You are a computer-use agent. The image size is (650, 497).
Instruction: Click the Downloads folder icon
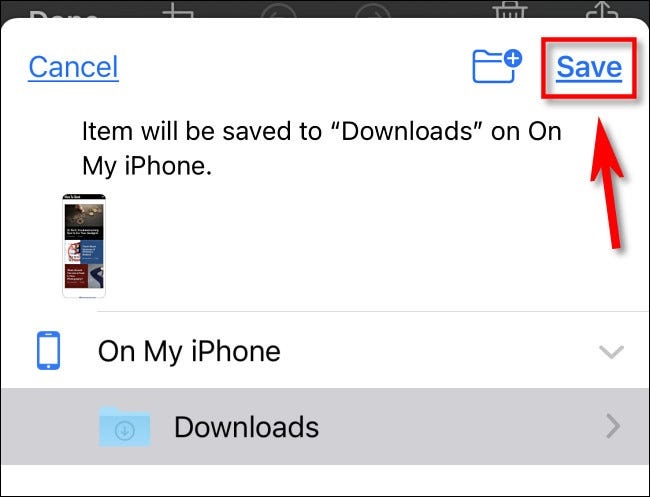pyautogui.click(x=124, y=427)
